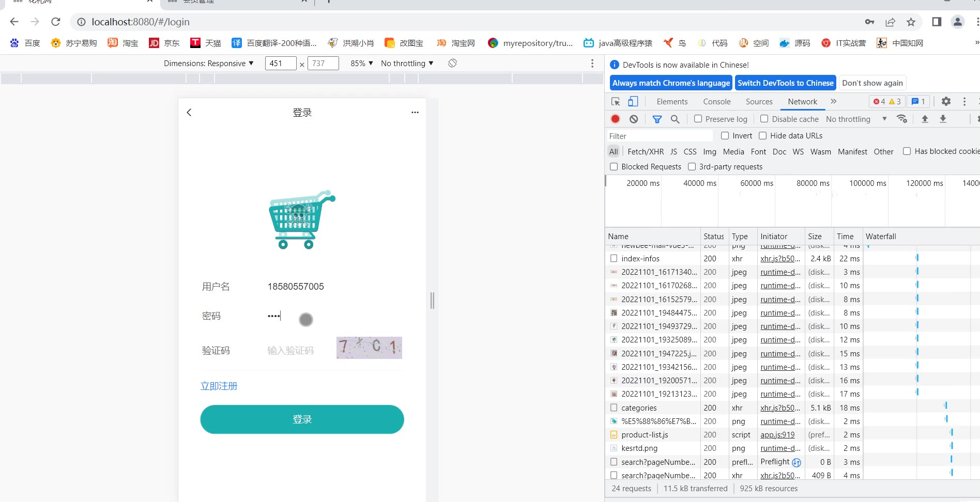The width and height of the screenshot is (980, 502).
Task: Rotate the device viewport orientation
Action: click(452, 63)
